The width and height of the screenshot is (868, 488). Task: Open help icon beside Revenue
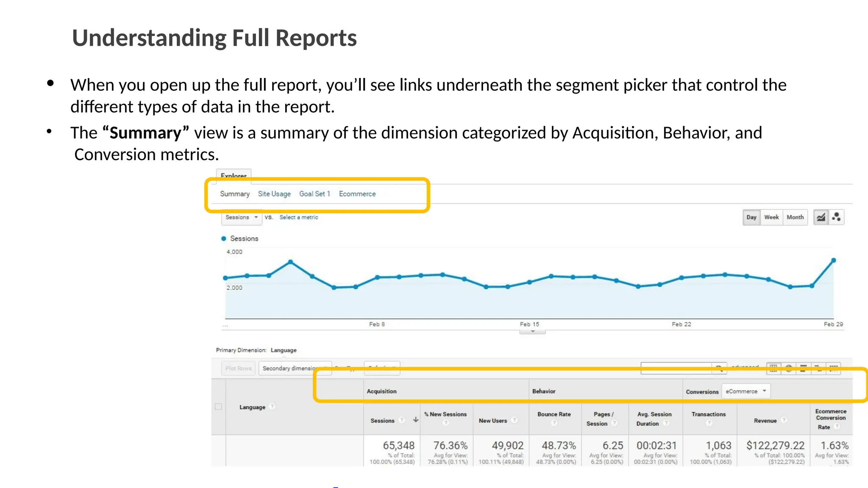point(784,420)
